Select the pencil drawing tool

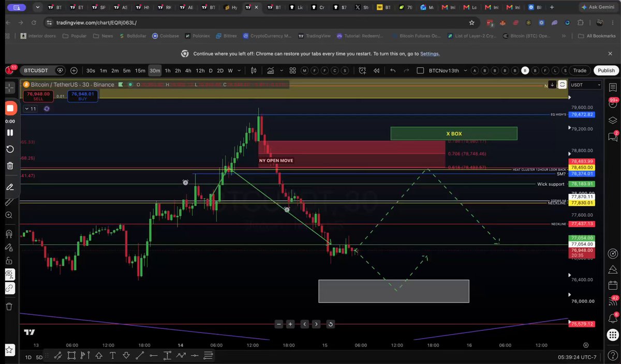coord(10,187)
